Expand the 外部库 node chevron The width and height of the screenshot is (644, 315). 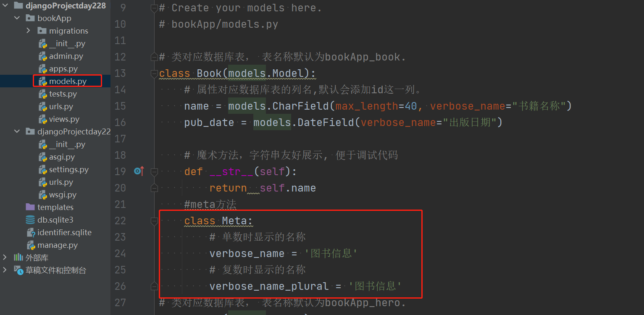coord(5,257)
